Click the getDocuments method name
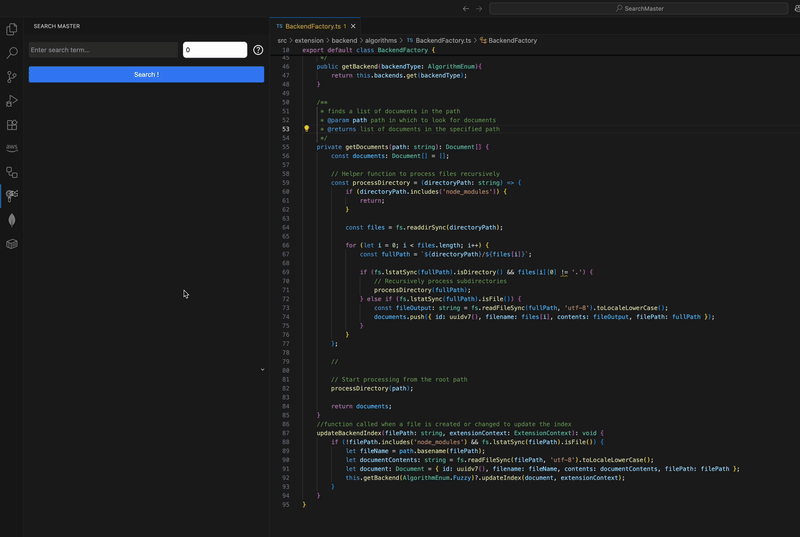This screenshot has height=537, width=800. click(366, 147)
